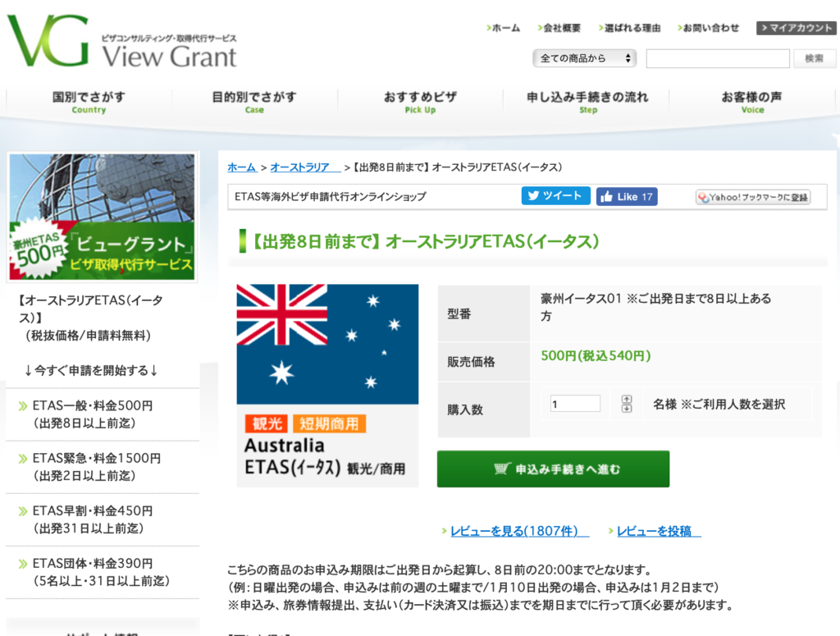This screenshot has width=840, height=636.
Task: Click the search keyword input field
Action: (x=717, y=58)
